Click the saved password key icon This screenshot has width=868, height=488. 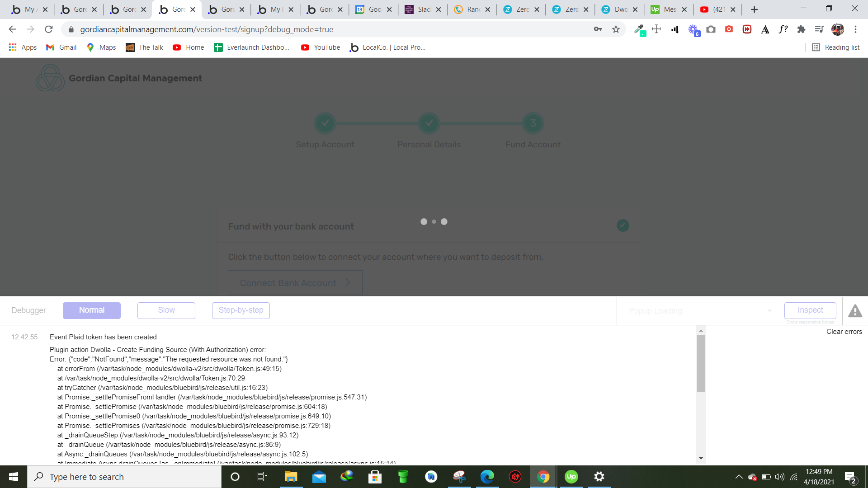pyautogui.click(x=598, y=29)
